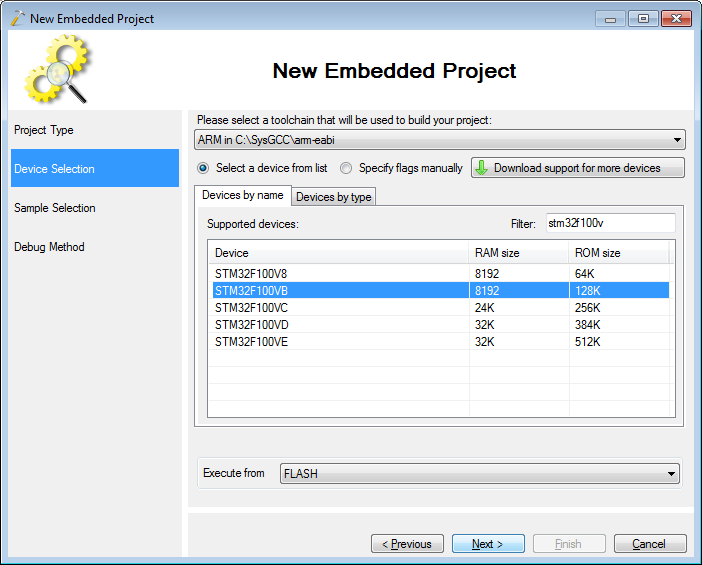Click the Filter input field
702x565 pixels.
[x=611, y=223]
